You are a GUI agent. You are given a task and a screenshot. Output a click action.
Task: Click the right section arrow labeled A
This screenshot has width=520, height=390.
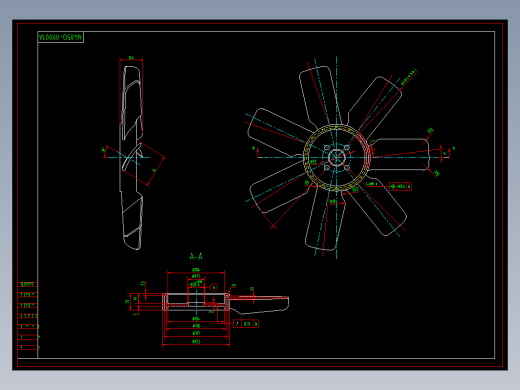tap(451, 151)
